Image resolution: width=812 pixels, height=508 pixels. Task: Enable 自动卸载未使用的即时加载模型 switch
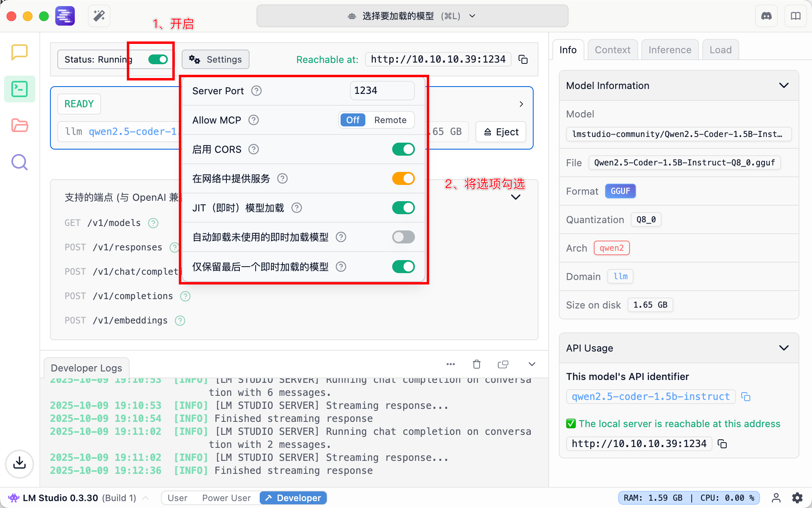click(403, 237)
